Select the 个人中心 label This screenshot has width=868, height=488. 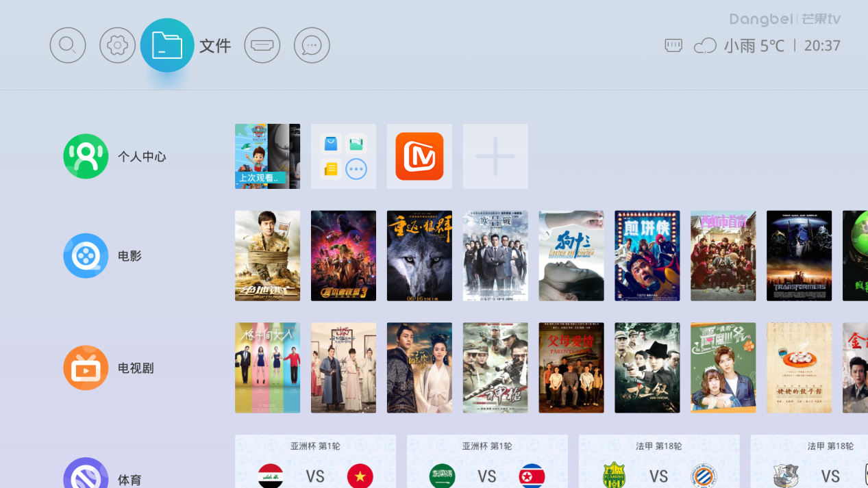[x=142, y=157]
